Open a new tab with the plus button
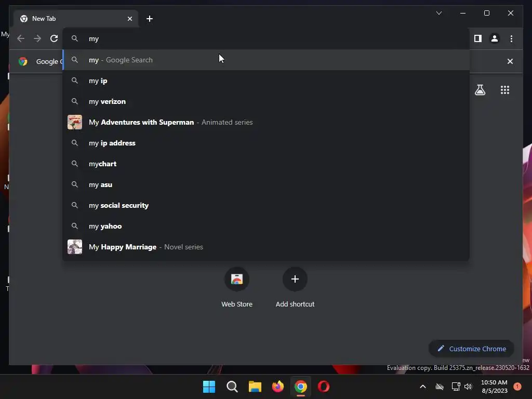Screen dimensions: 532x399 (x=150, y=19)
